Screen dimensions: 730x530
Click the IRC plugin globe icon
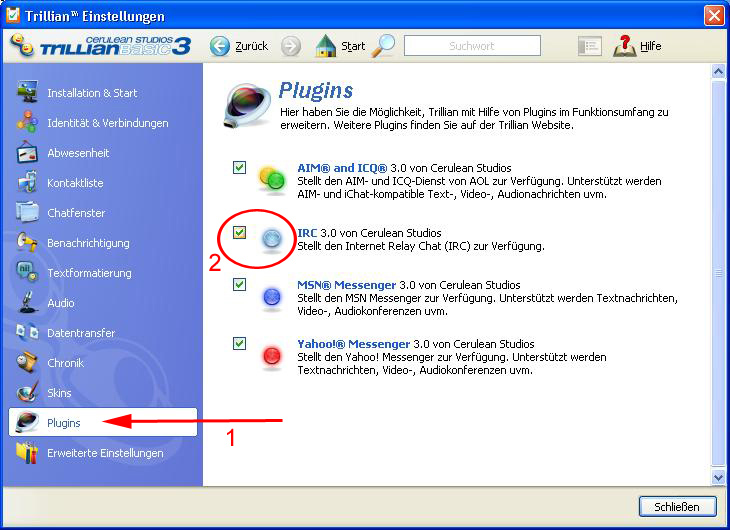[271, 238]
